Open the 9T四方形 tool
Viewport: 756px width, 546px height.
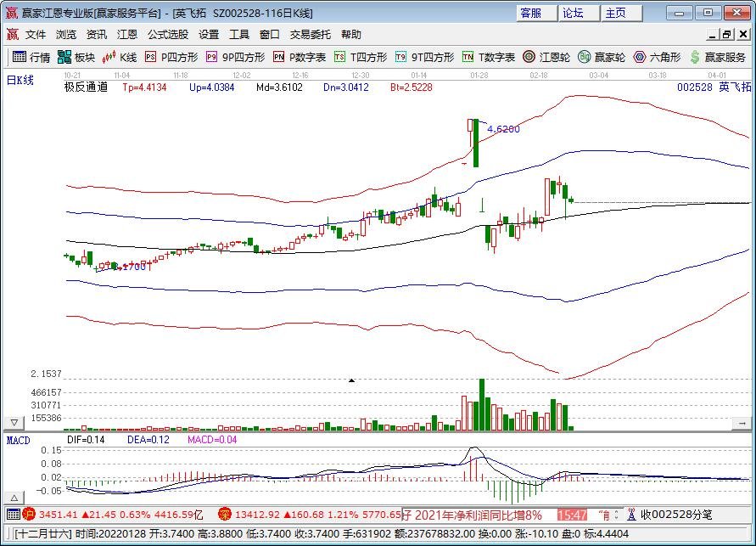point(424,58)
